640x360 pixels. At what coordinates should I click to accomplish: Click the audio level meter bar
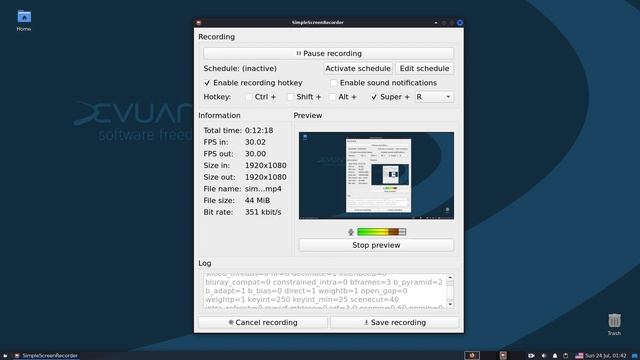click(382, 232)
